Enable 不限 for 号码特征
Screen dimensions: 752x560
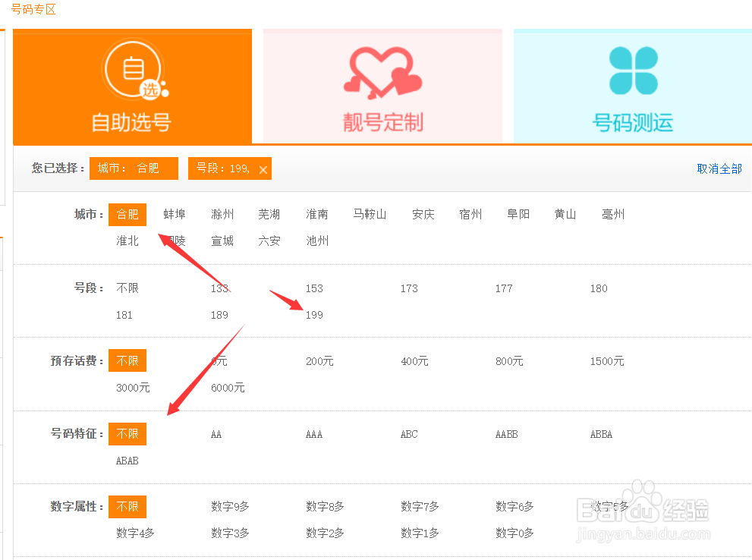[127, 434]
